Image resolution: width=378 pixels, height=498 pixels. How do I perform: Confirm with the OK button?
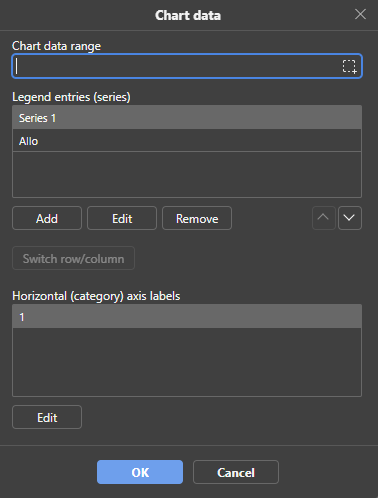[x=140, y=472]
